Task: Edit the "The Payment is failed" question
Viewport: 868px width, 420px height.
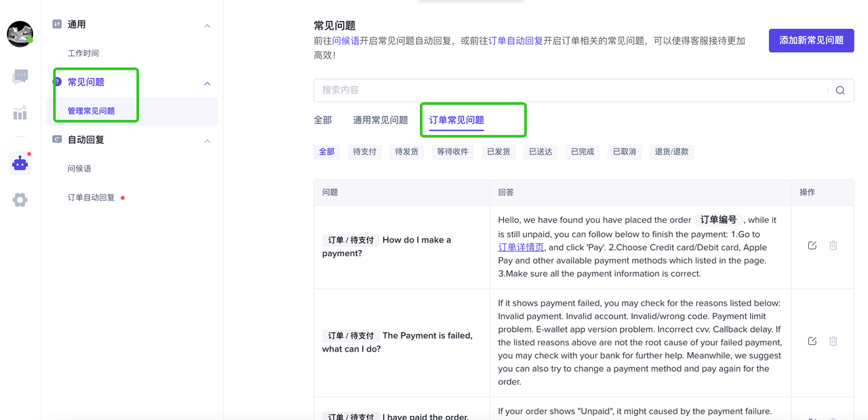Action: click(812, 341)
